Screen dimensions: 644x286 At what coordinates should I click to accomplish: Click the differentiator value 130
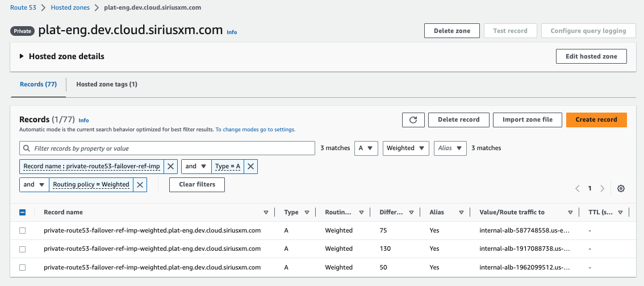(x=385, y=249)
